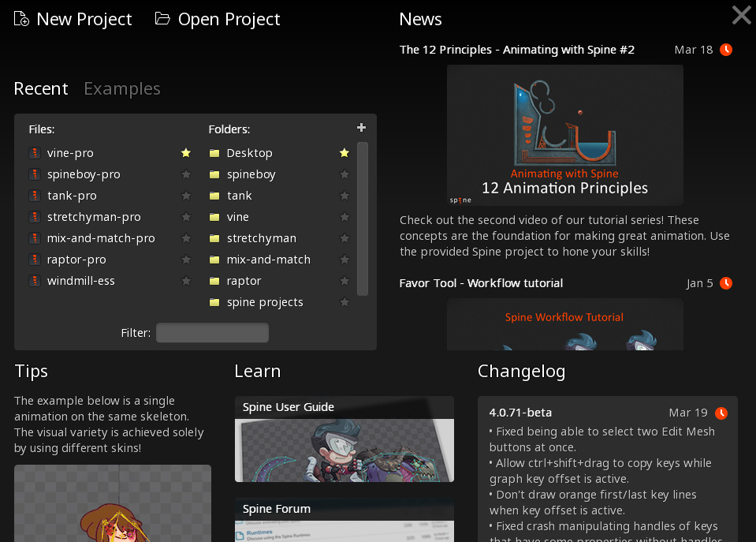The width and height of the screenshot is (756, 542).
Task: Click the New Project icon
Action: (21, 19)
